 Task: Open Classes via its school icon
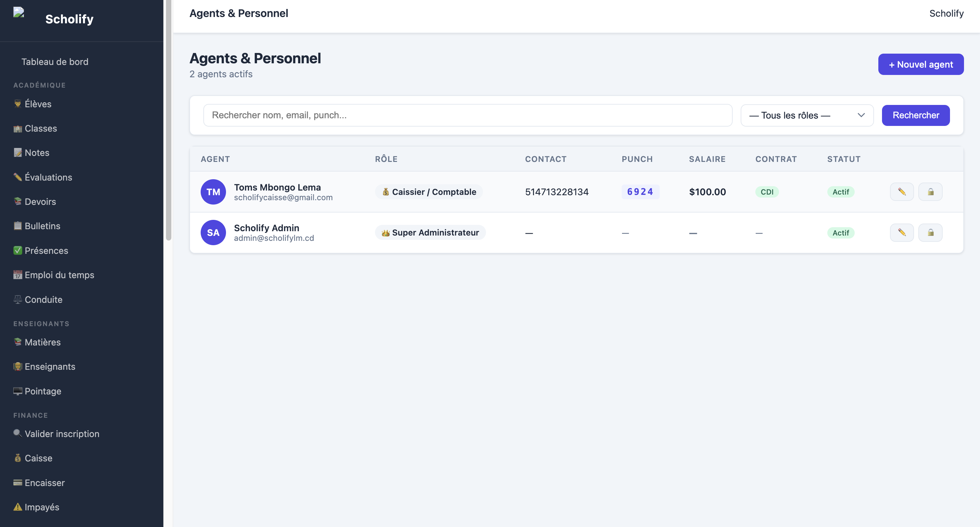tap(17, 128)
